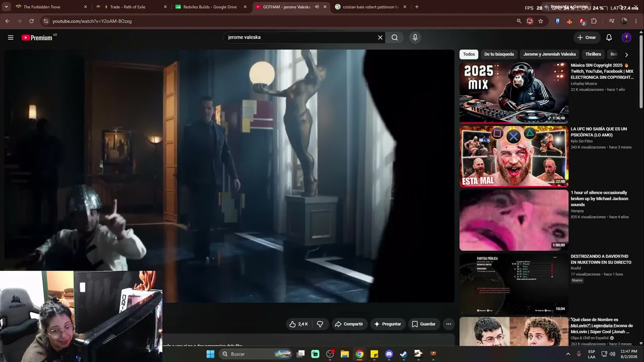Viewport: 644px width, 362px height.
Task: Open the Bitwarden shield extension
Action: pos(557,21)
